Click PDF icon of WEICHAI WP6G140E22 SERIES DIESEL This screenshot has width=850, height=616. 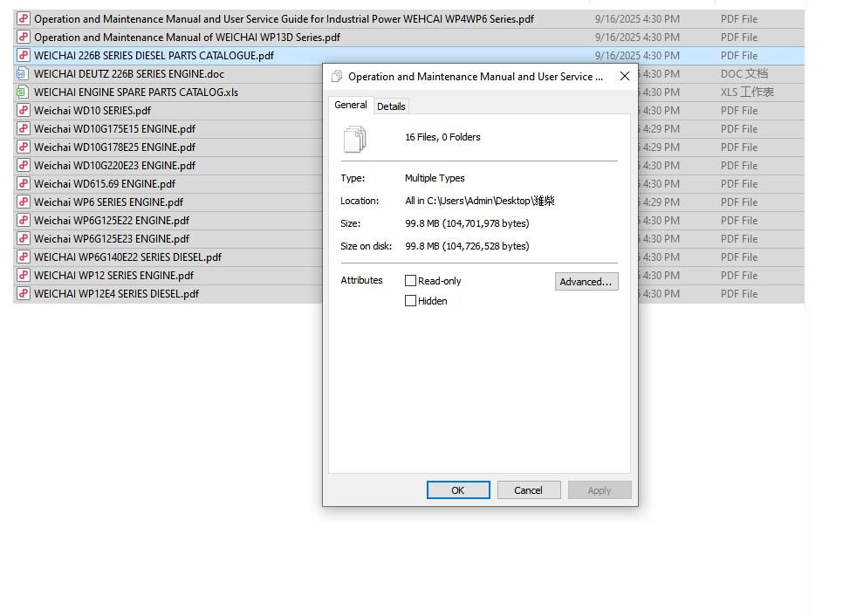(23, 257)
